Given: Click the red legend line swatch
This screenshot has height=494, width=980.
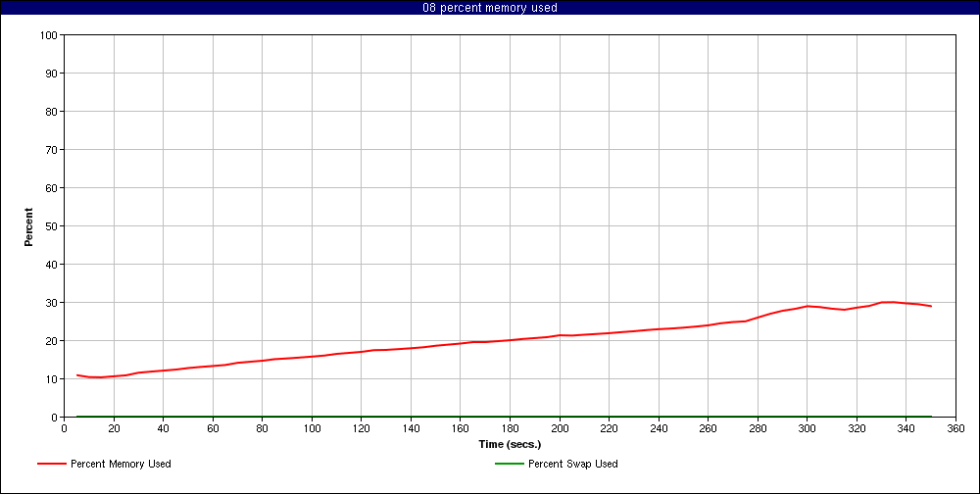Looking at the screenshot, I should [52, 464].
